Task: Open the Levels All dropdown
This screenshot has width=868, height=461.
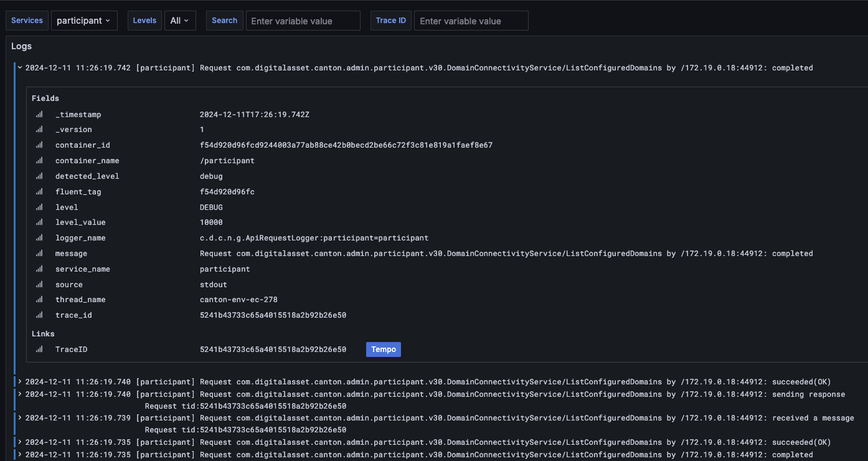Action: (x=180, y=21)
